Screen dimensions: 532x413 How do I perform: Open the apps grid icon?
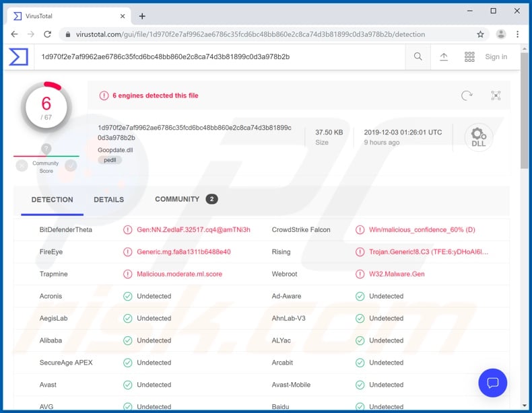tap(469, 57)
